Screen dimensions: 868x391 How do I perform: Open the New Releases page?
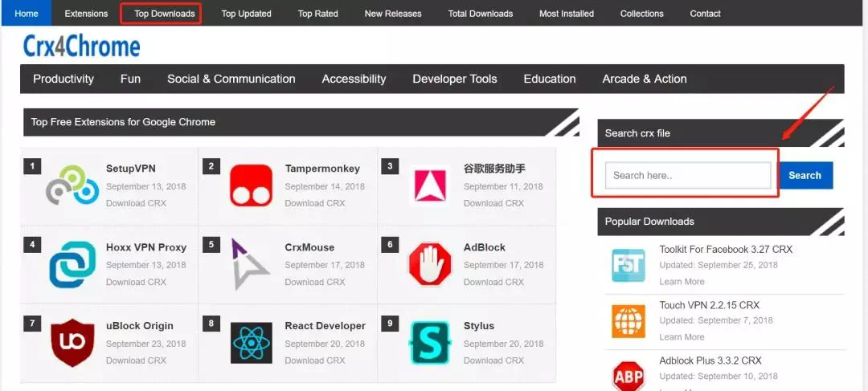[393, 14]
